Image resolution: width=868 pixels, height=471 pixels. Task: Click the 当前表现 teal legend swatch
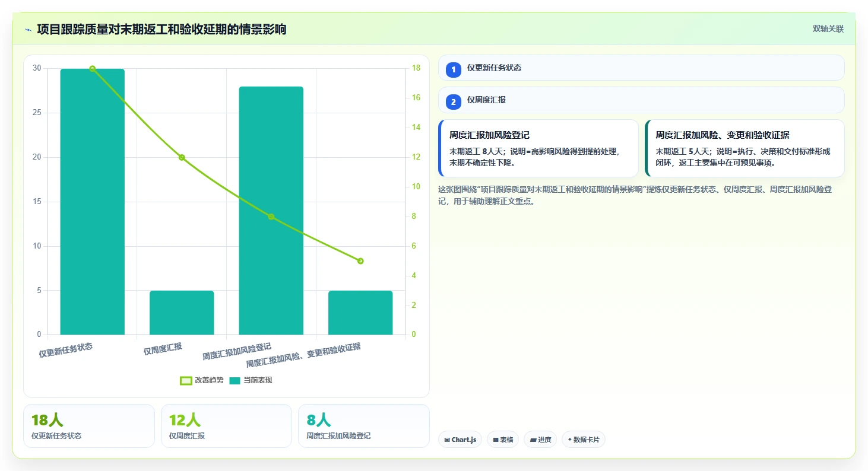[235, 380]
